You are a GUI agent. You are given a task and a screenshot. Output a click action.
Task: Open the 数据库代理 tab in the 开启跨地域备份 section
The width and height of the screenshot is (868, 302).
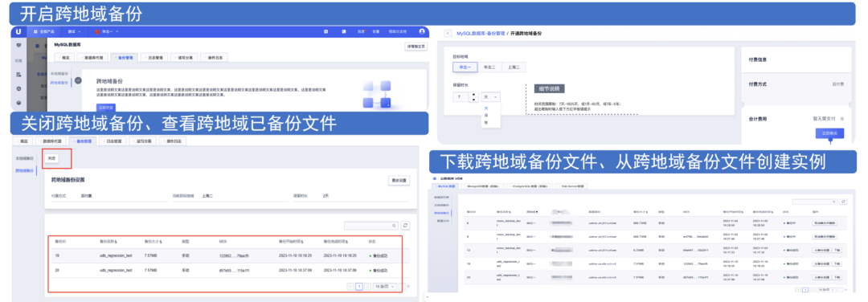click(93, 58)
